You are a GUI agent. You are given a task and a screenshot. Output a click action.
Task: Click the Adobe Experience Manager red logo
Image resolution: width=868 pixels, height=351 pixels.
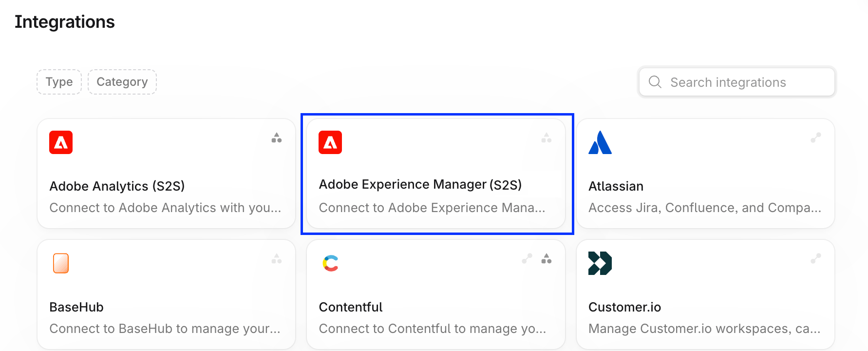[x=330, y=142]
